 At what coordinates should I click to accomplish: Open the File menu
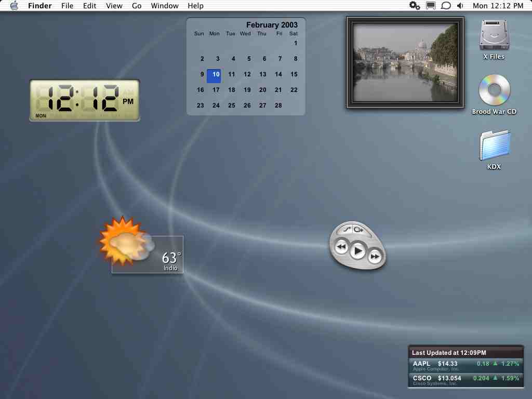[x=67, y=5]
